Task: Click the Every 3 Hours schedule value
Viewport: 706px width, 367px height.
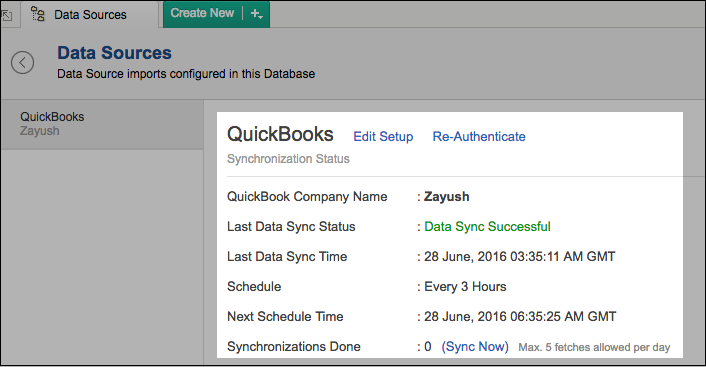Action: pos(465,287)
